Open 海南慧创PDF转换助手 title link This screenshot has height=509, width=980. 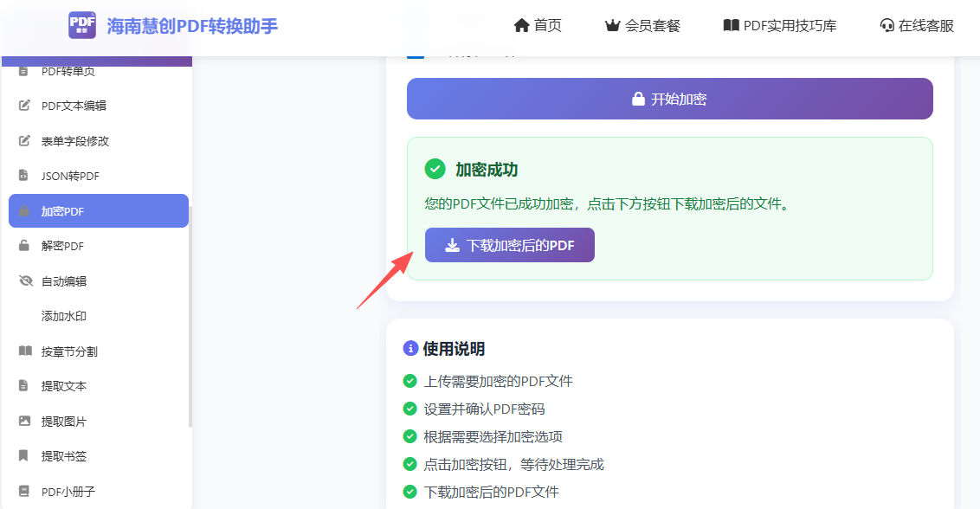pyautogui.click(x=192, y=26)
